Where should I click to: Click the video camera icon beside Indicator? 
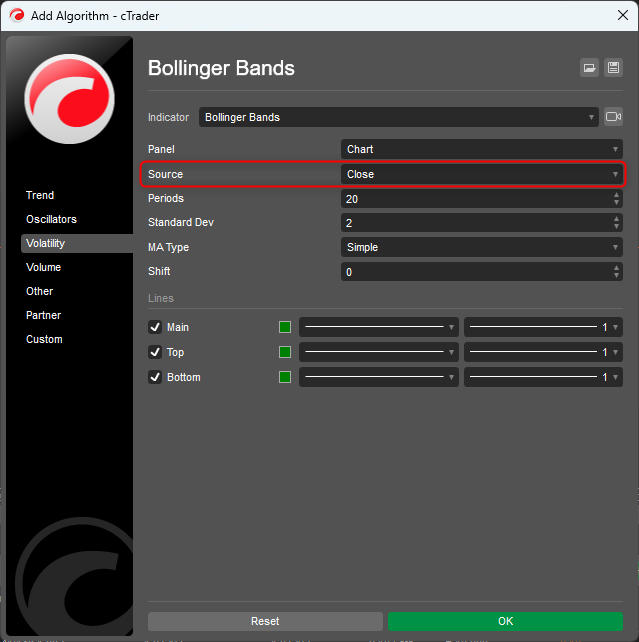tap(613, 117)
